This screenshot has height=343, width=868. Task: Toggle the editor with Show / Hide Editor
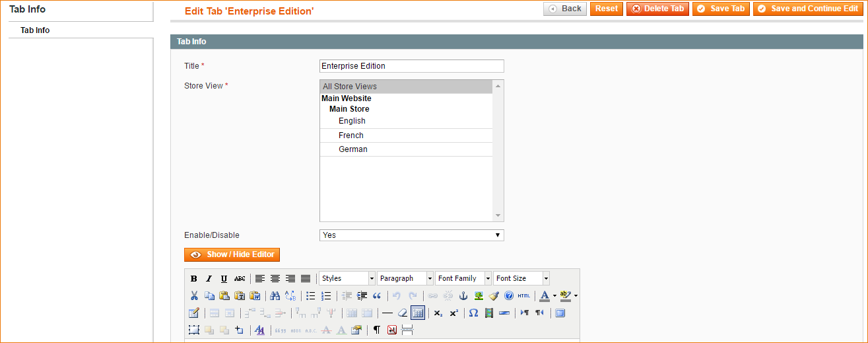[x=232, y=254]
